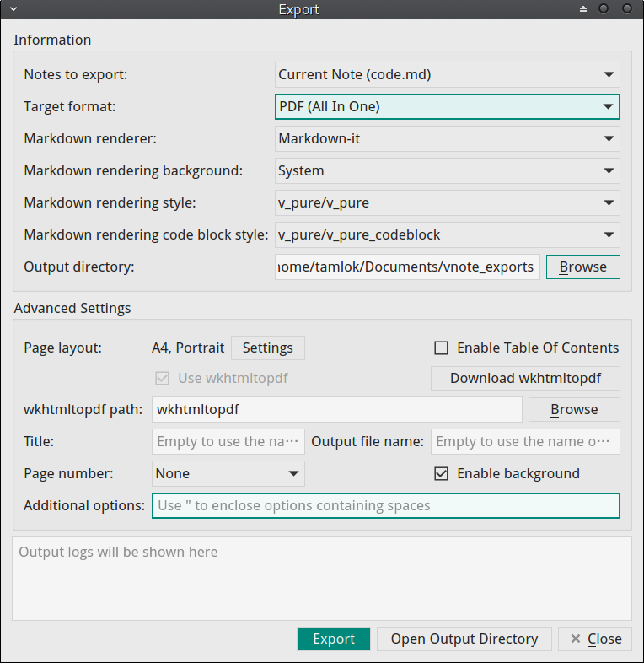
Task: Expand the Target format combo box
Action: tap(447, 106)
